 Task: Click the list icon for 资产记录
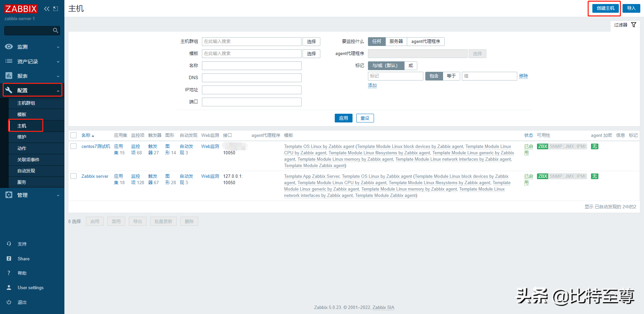[9, 61]
